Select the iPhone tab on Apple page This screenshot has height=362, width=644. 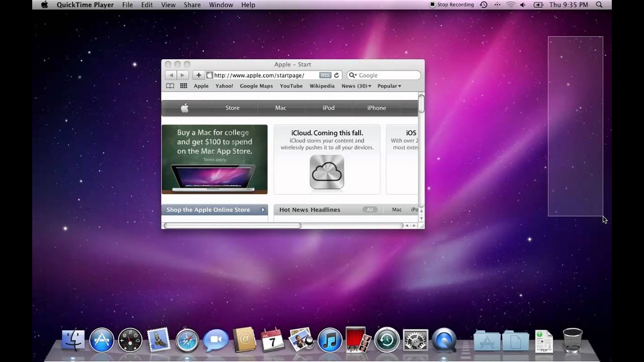(377, 108)
